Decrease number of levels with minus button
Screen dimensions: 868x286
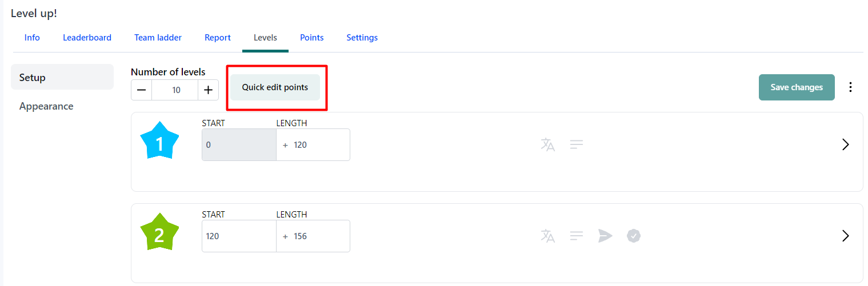141,90
